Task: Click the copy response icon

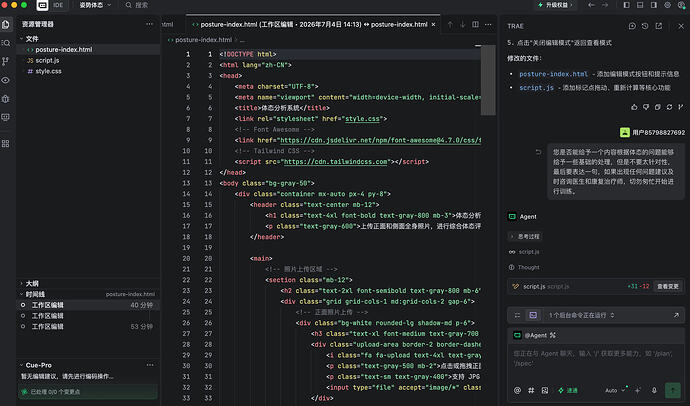Action: click(x=657, y=107)
